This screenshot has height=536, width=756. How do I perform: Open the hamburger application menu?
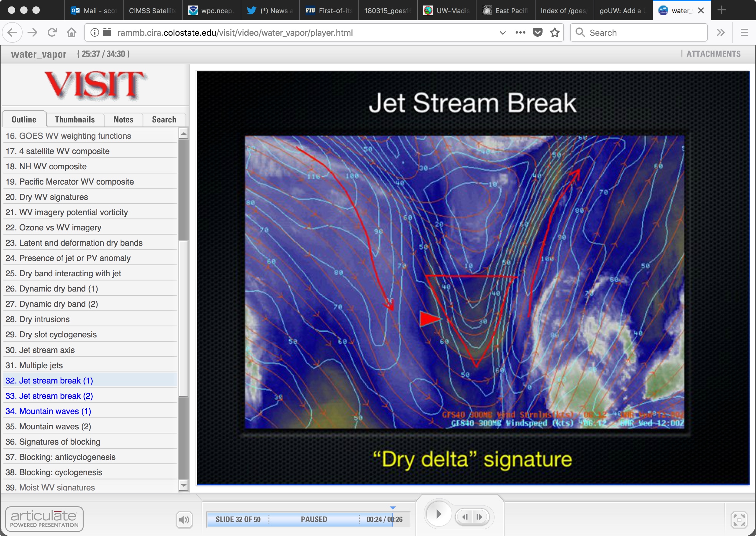coord(744,32)
